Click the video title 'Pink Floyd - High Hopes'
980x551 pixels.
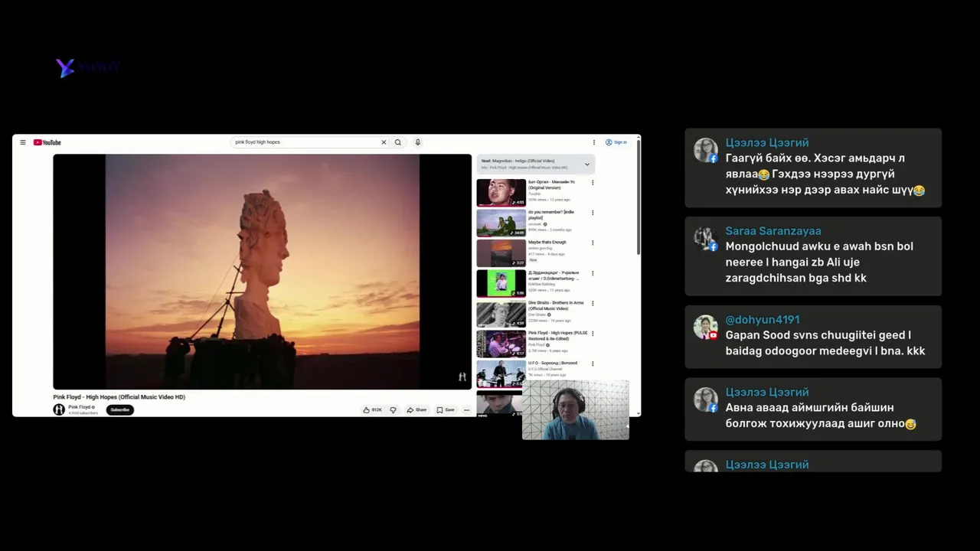119,397
